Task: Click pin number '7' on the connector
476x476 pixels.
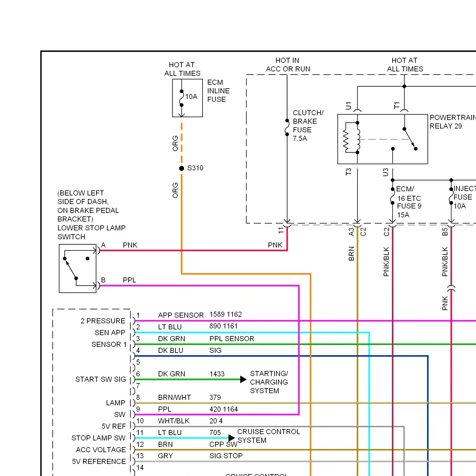Action: pos(138,386)
